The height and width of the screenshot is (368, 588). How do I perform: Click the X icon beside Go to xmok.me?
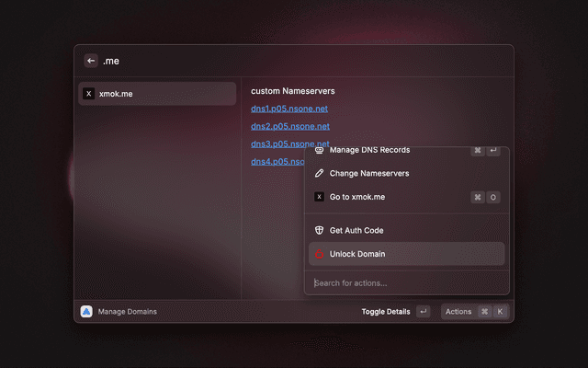coord(319,197)
